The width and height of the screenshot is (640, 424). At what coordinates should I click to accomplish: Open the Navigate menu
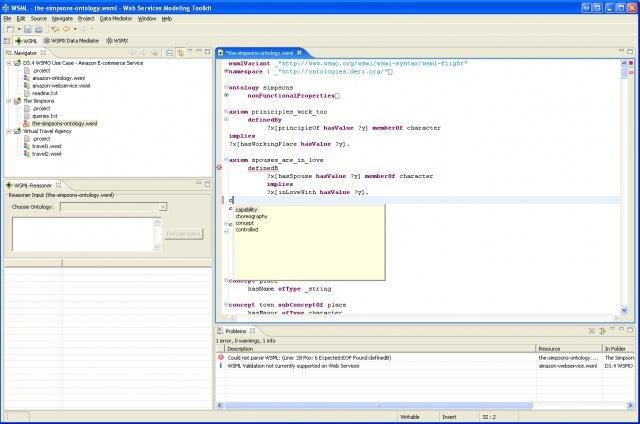[62, 19]
